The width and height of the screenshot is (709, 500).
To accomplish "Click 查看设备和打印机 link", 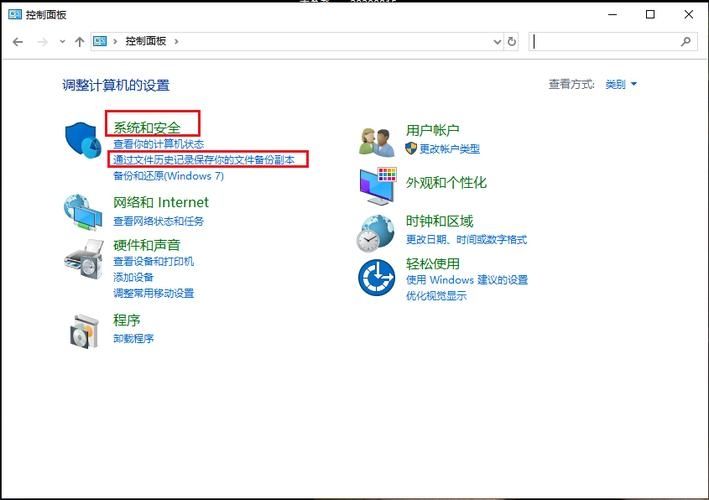I will tap(153, 261).
